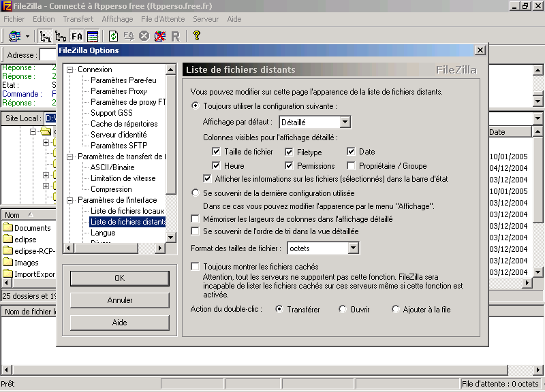Click the Annuler button
This screenshot has width=545, height=392.
tap(120, 300)
